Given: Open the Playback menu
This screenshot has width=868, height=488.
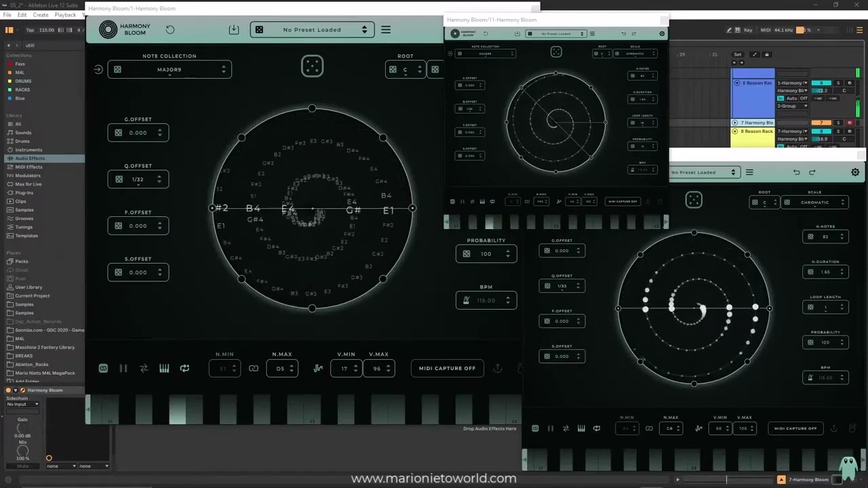Looking at the screenshot, I should coord(65,15).
